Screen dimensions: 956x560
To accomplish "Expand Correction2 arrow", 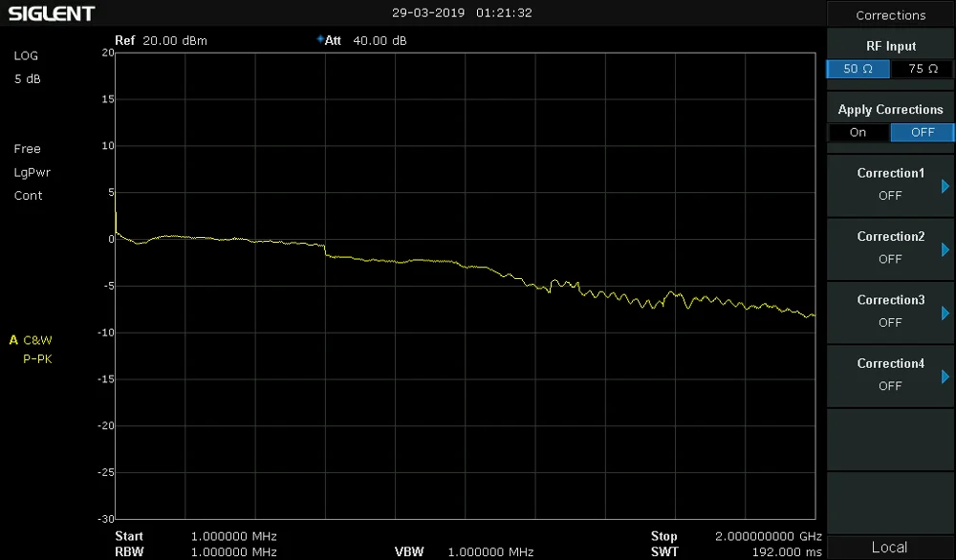I will click(945, 249).
